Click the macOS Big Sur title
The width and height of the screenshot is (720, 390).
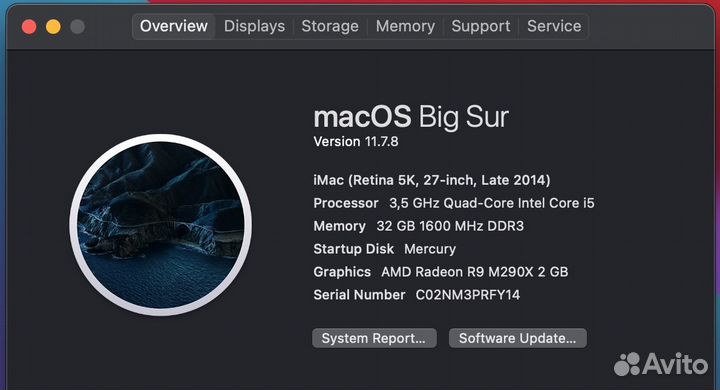tap(411, 117)
